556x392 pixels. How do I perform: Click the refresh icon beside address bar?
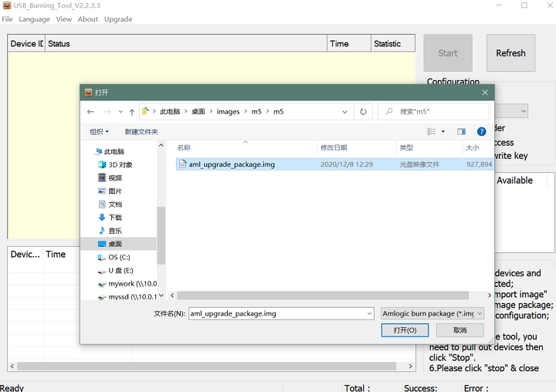[x=363, y=112]
